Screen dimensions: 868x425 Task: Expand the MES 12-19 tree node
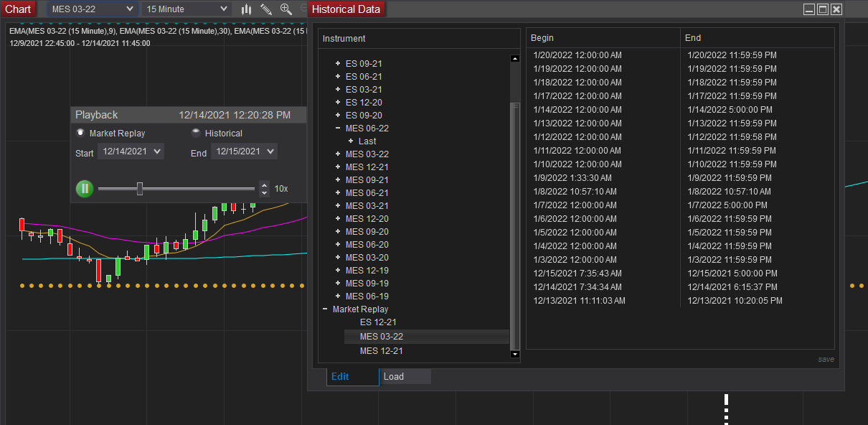point(338,271)
